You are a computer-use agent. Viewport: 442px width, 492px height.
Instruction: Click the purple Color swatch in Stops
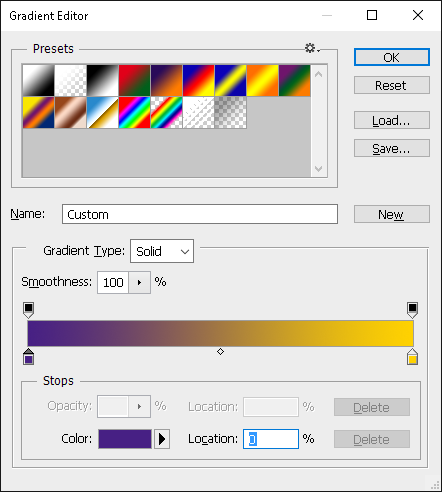tap(125, 439)
